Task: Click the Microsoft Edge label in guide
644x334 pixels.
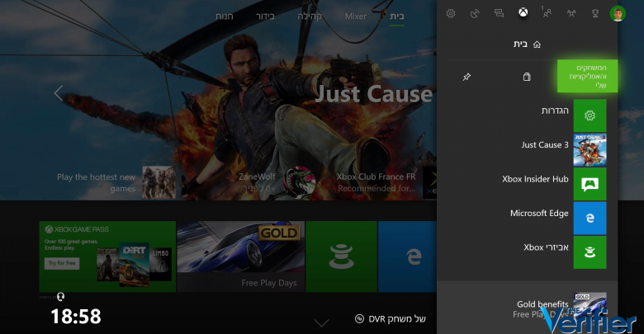Action: pyautogui.click(x=539, y=214)
